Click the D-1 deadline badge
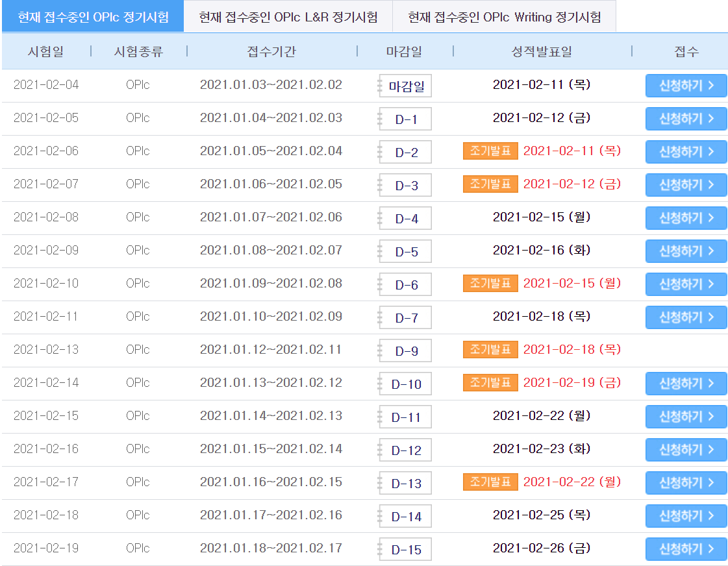Image resolution: width=728 pixels, height=566 pixels. click(405, 119)
